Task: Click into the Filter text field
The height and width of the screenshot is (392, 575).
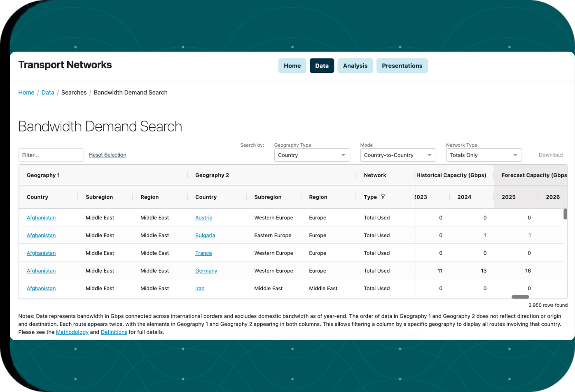Action: pos(51,155)
